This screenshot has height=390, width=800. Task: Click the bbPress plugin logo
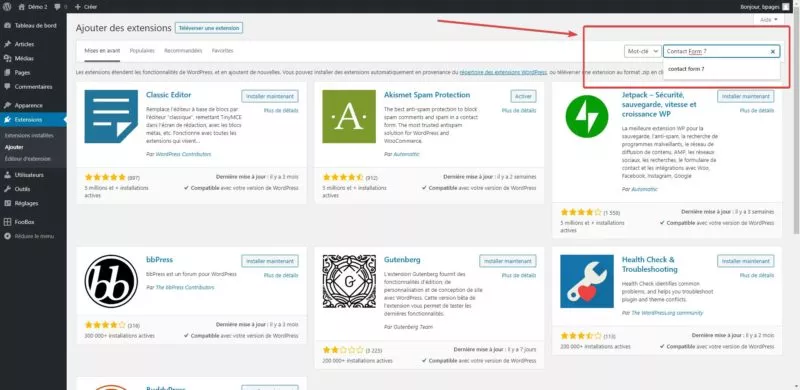point(111,281)
